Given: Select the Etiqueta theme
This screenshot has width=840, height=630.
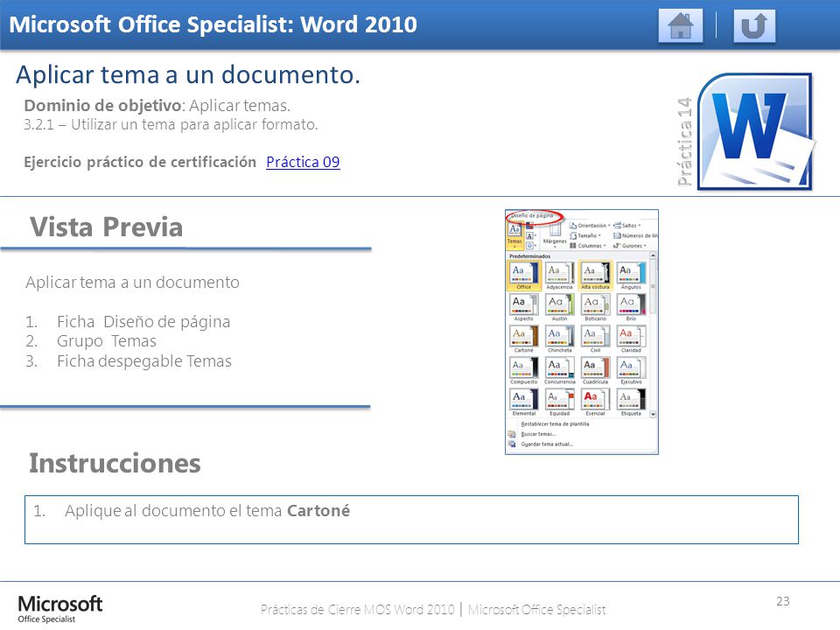Looking at the screenshot, I should pos(631,402).
